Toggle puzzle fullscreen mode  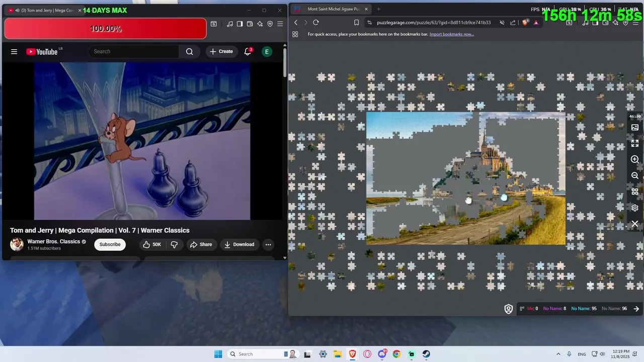(635, 143)
